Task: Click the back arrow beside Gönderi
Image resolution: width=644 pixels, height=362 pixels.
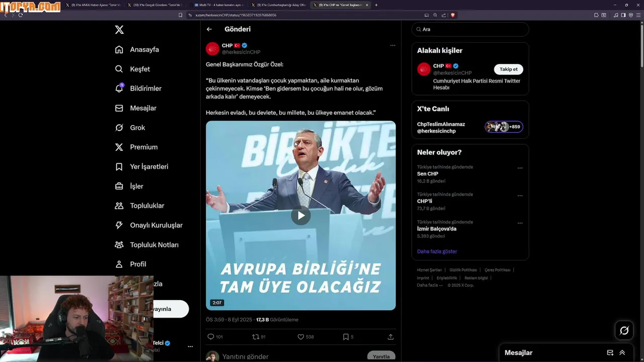Action: [x=209, y=29]
